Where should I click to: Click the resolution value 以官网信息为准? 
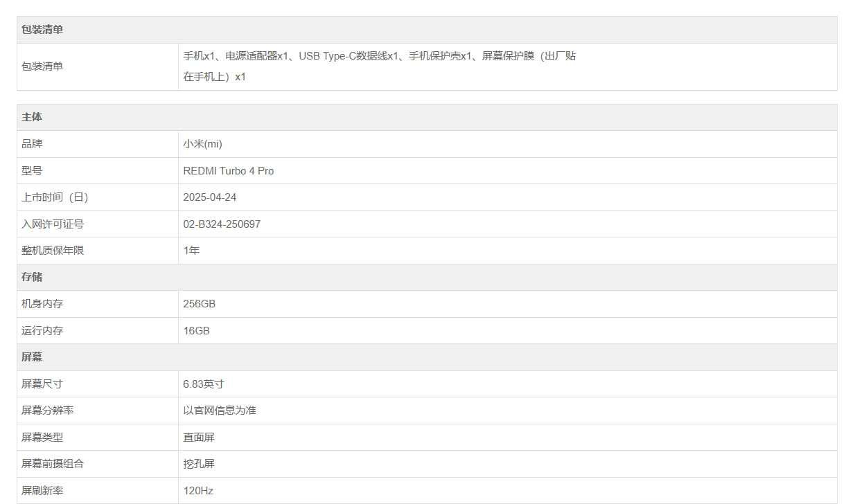pyautogui.click(x=220, y=411)
